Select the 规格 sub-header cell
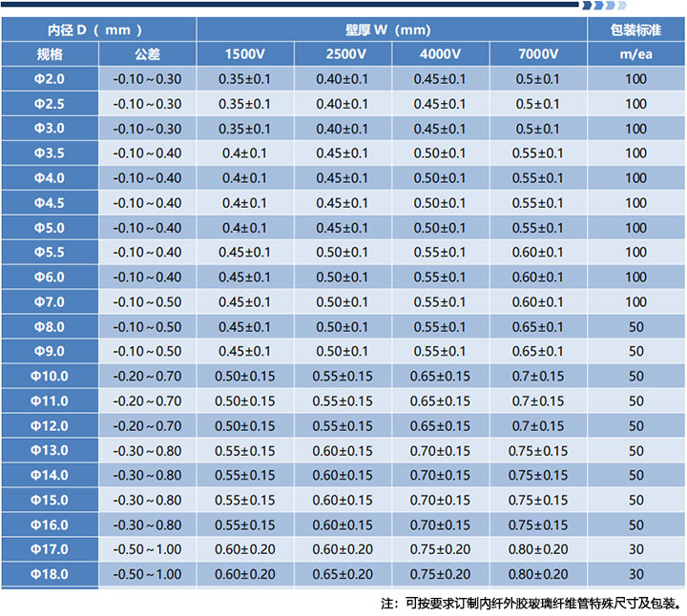The width and height of the screenshot is (687, 616). point(49,54)
